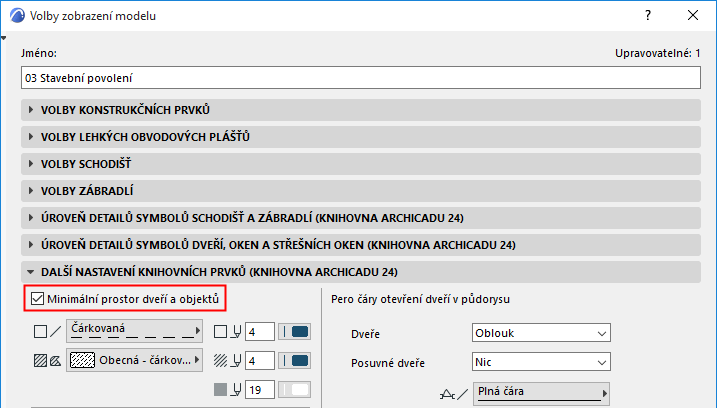Expand Volby konstrukčních prvků section

tap(125, 110)
